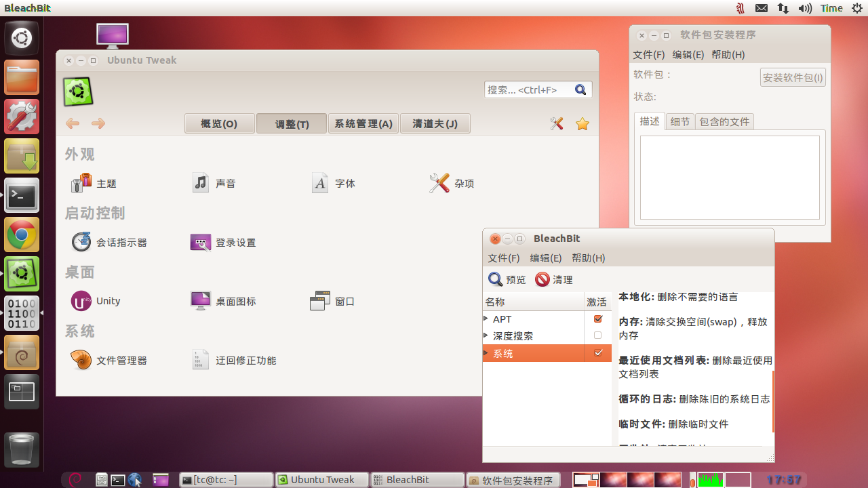This screenshot has height=488, width=868.
Task: Launch system settings wrench-gear icon in launcher
Action: 22,117
